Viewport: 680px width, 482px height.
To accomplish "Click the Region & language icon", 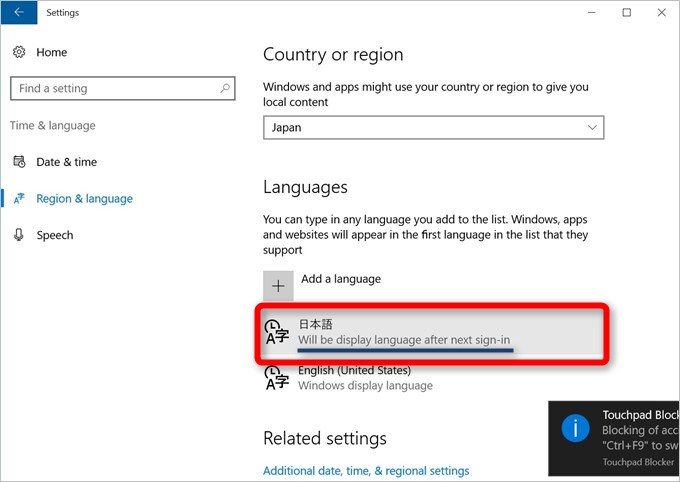I will [x=19, y=199].
